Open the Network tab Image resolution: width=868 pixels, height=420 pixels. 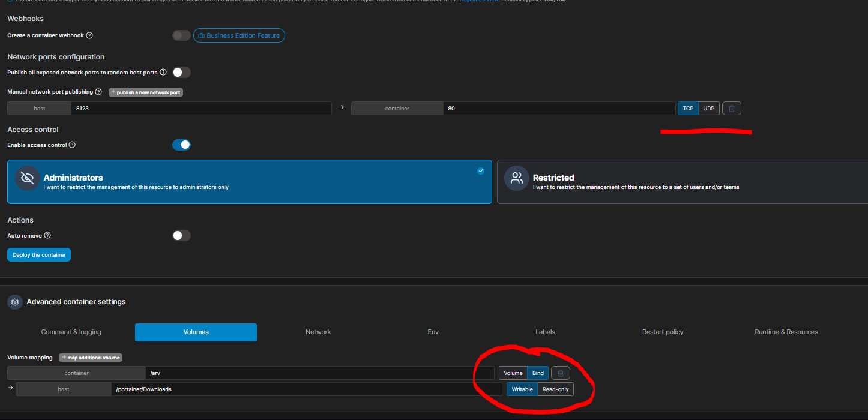318,332
